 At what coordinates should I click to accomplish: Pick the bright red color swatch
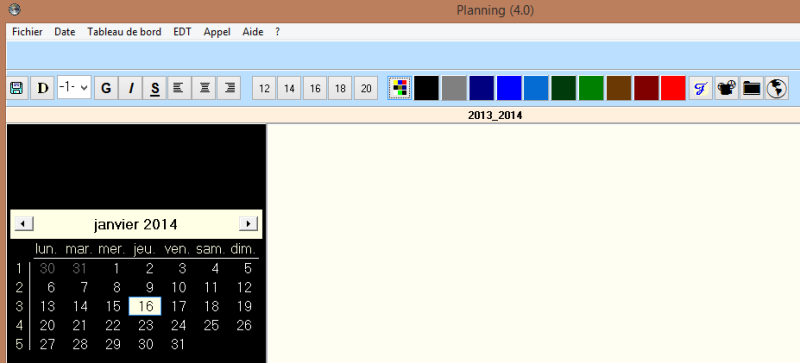point(673,88)
